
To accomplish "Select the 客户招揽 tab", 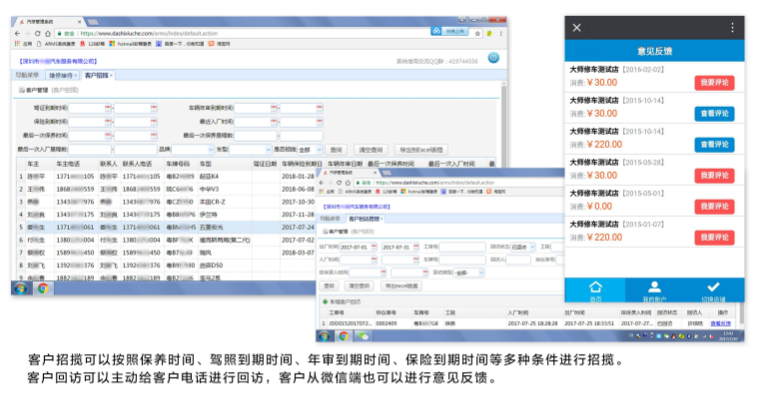I will pos(97,75).
